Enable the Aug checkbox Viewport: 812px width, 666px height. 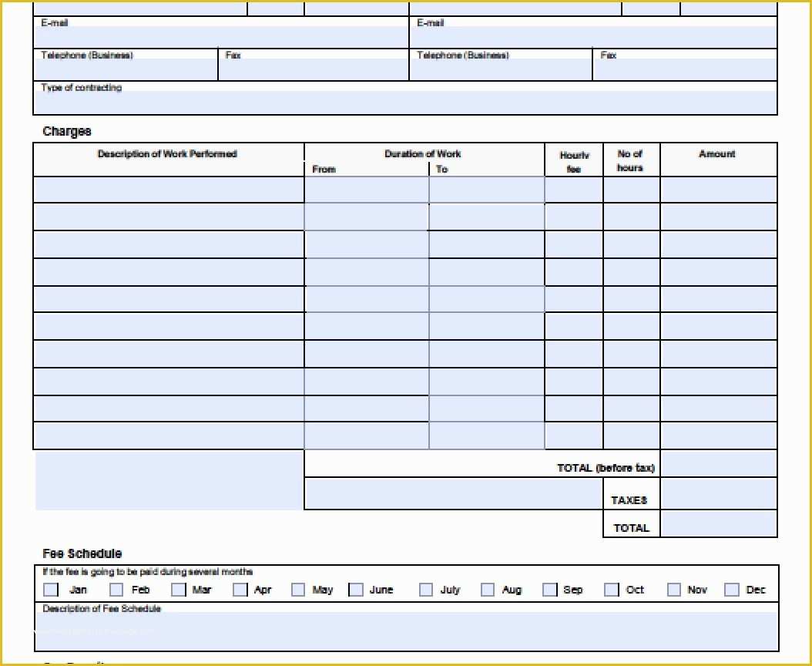pos(488,590)
